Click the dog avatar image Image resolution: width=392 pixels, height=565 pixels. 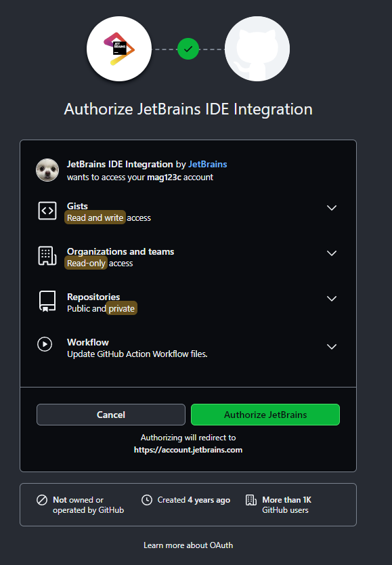47,170
